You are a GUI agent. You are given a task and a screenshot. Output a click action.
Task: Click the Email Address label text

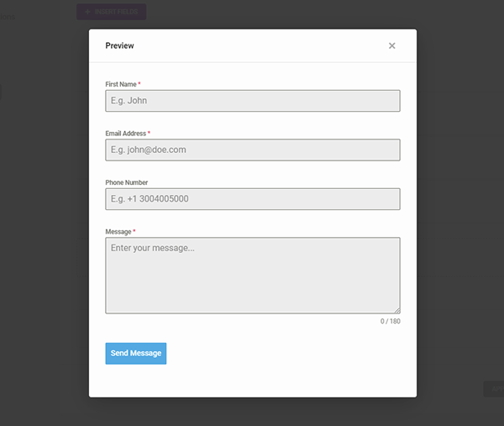(x=125, y=134)
